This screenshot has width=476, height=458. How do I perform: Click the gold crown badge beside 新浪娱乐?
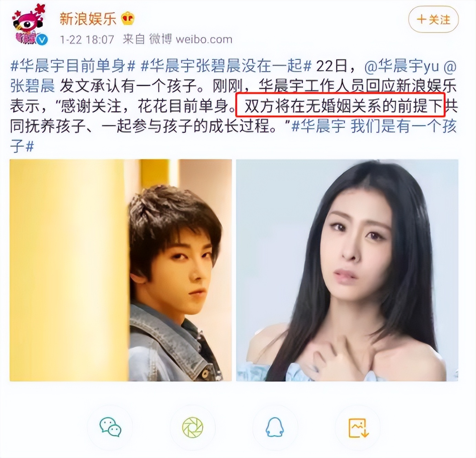pos(128,19)
